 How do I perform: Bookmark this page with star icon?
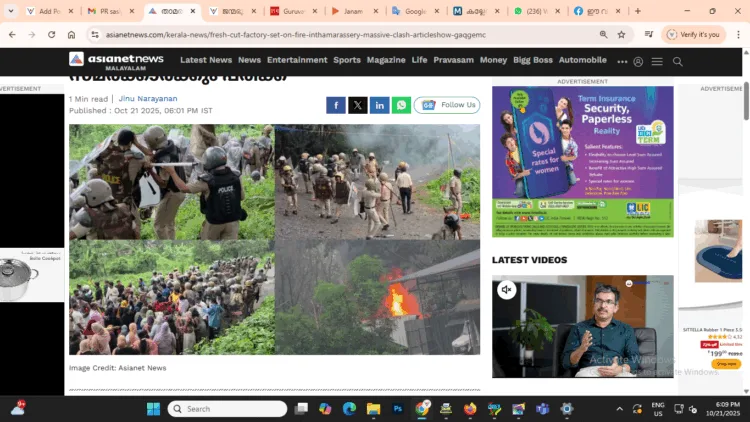[x=621, y=34]
